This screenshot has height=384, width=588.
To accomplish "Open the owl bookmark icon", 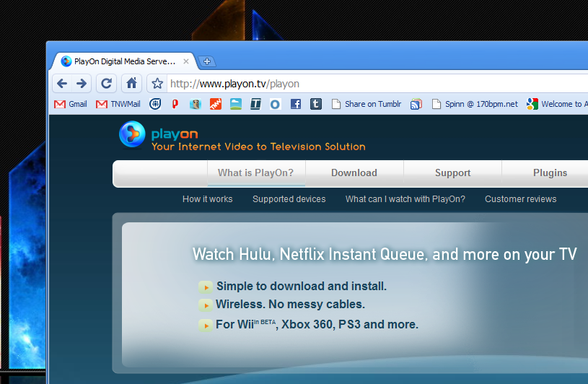I will (195, 104).
